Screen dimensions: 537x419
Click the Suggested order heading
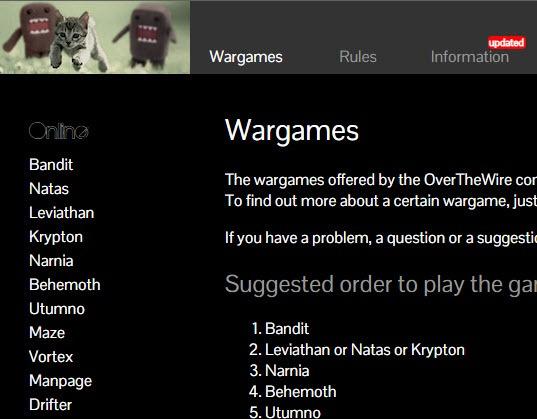(x=381, y=285)
